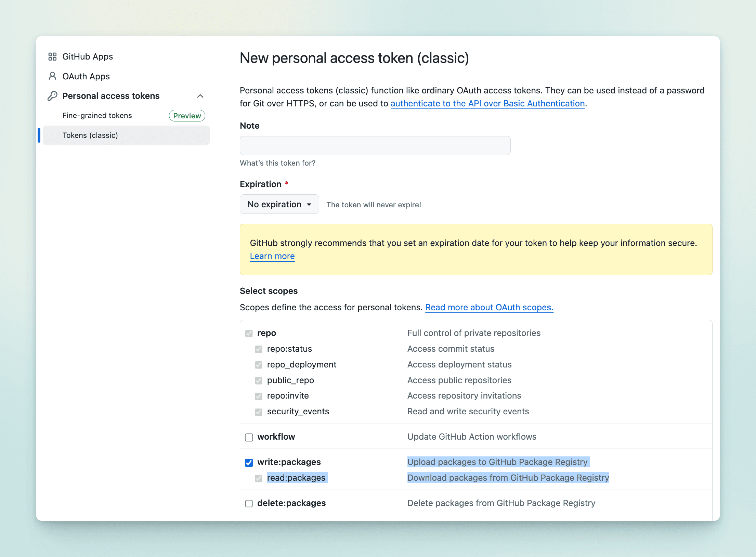Enable the workflow scope checkbox

click(x=249, y=437)
